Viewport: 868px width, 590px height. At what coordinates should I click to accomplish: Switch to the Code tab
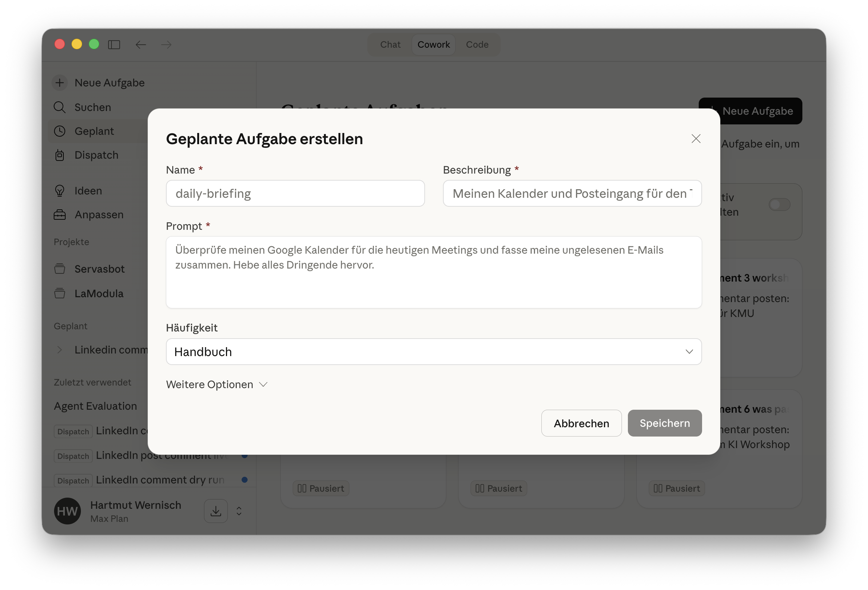[477, 45]
